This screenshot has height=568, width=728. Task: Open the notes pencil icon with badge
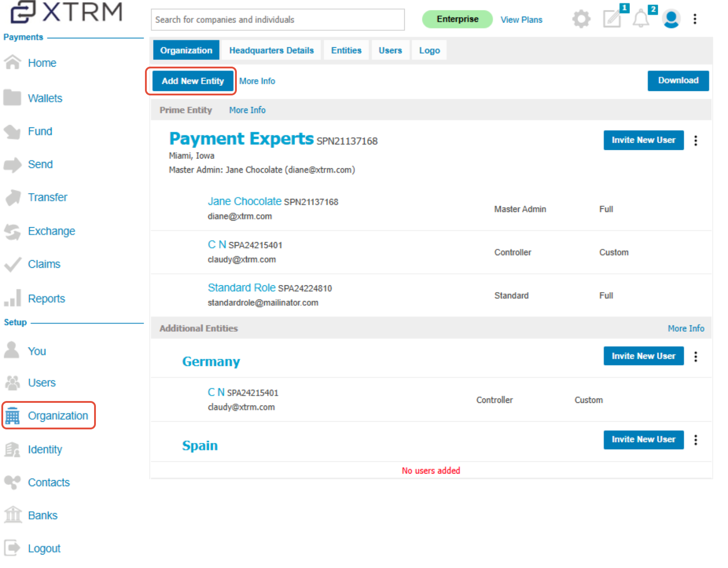pyautogui.click(x=613, y=18)
